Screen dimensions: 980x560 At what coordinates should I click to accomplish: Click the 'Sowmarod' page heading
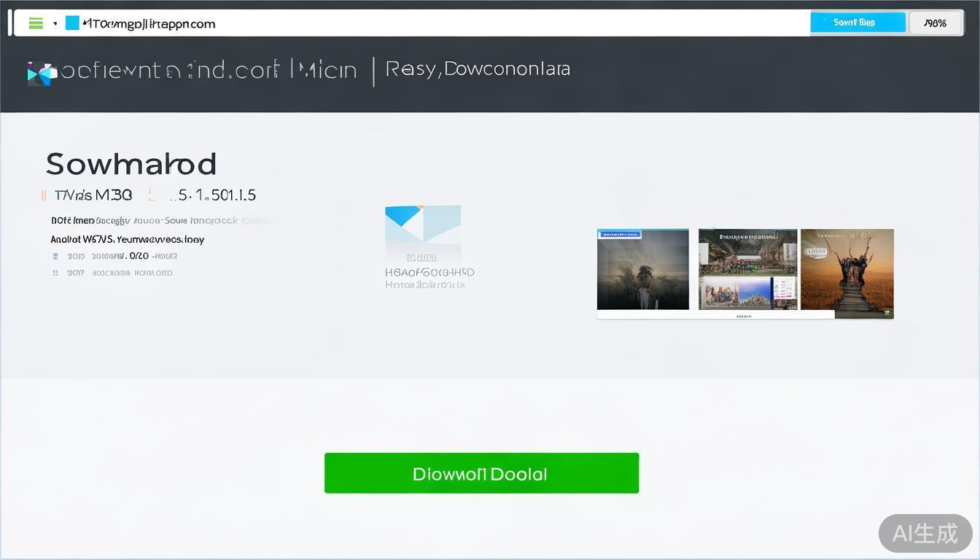pos(131,164)
